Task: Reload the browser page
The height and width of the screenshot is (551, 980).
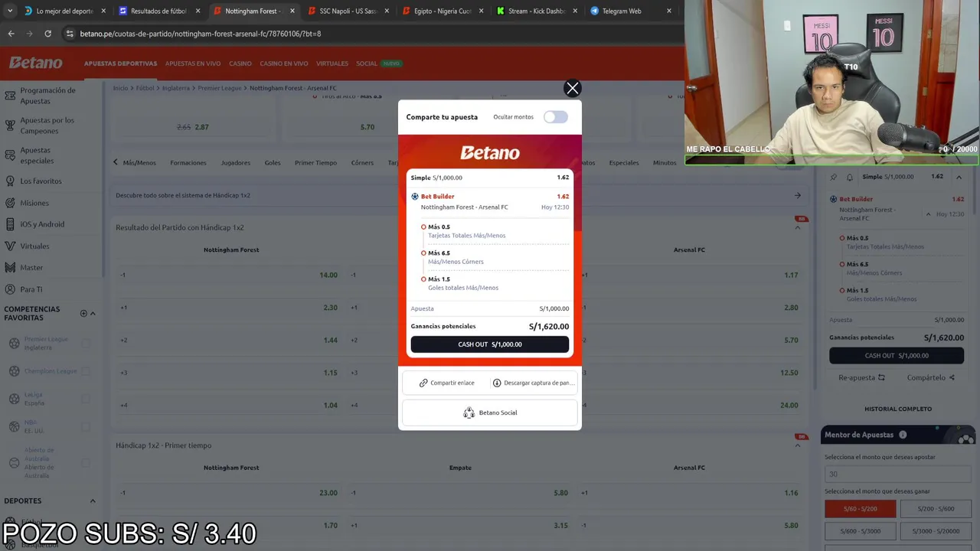Action: pos(47,34)
